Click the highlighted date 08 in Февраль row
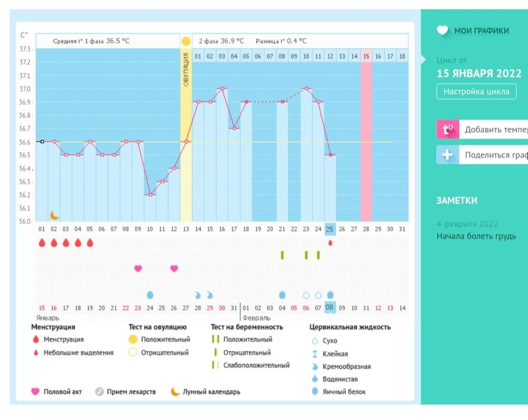This screenshot has height=420, width=528. pyautogui.click(x=330, y=307)
